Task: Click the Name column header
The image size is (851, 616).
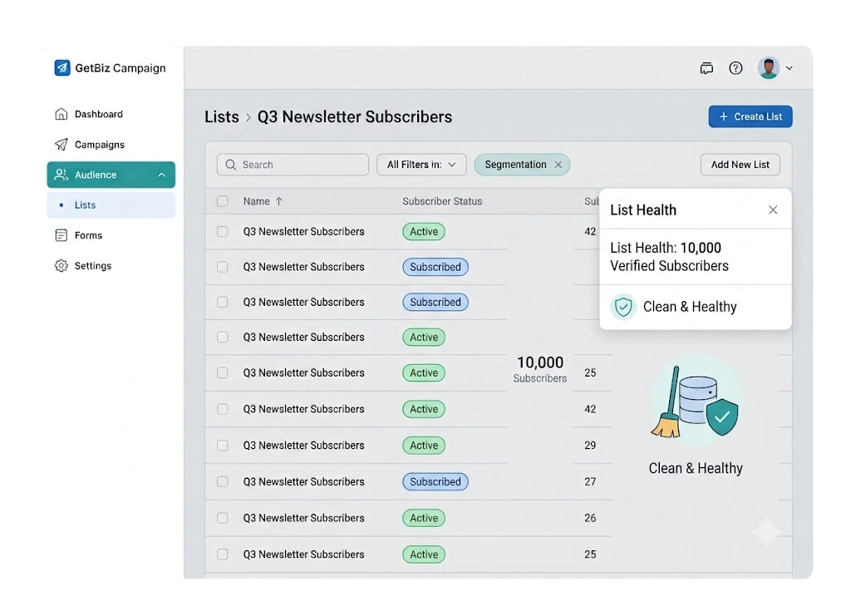Action: (x=256, y=201)
